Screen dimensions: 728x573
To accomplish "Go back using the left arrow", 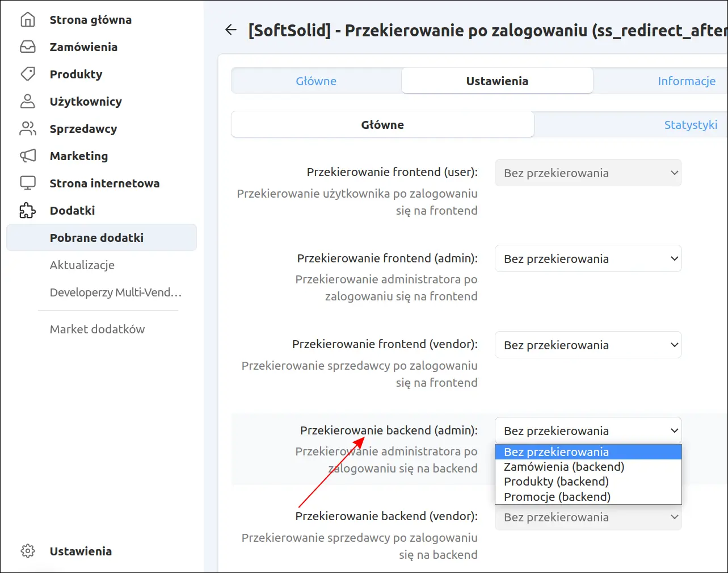I will (x=230, y=30).
